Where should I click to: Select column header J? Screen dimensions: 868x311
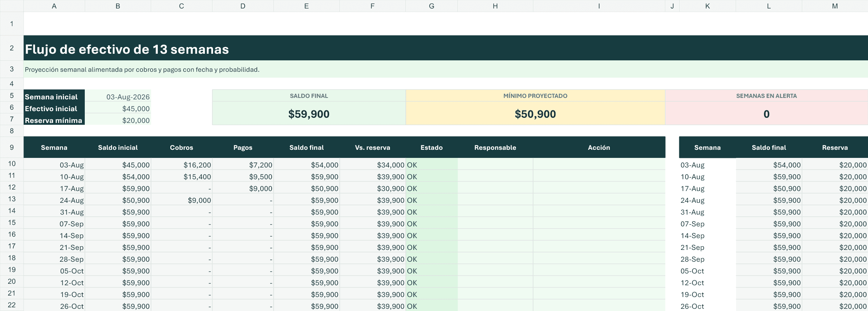click(x=672, y=6)
